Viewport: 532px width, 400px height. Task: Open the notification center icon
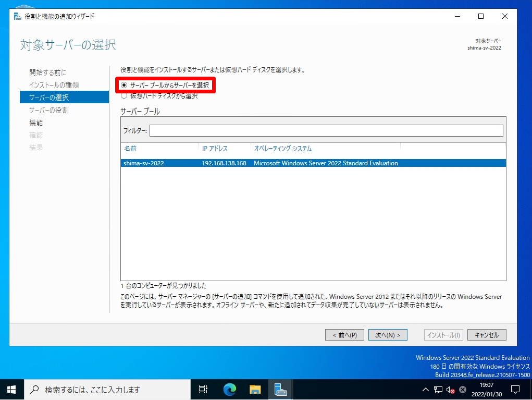point(515,390)
